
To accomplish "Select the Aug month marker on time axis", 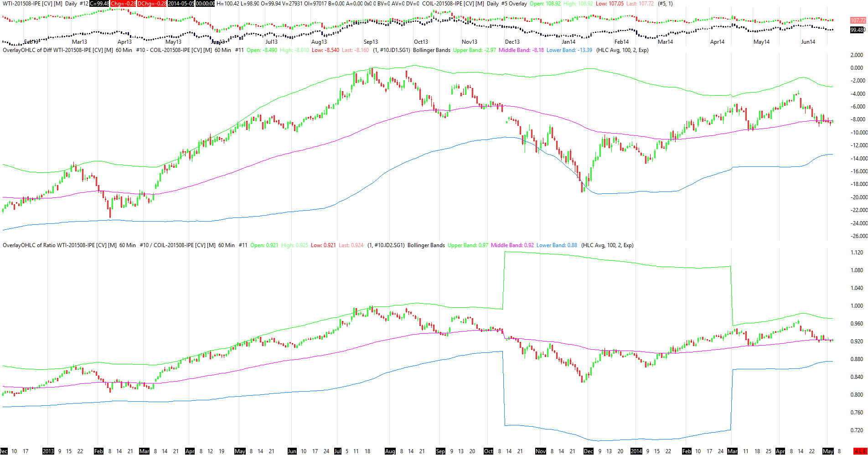I will coord(390,451).
